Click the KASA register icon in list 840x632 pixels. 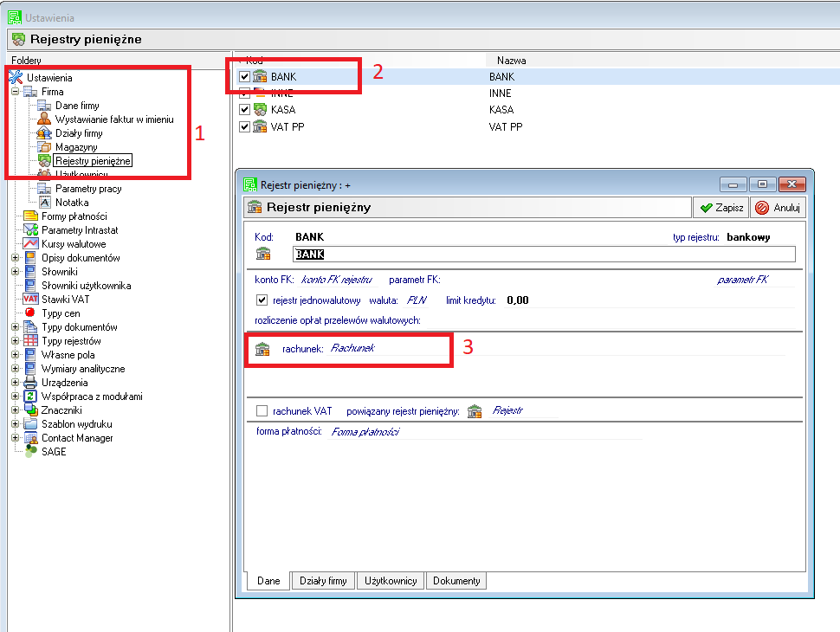pyautogui.click(x=260, y=110)
